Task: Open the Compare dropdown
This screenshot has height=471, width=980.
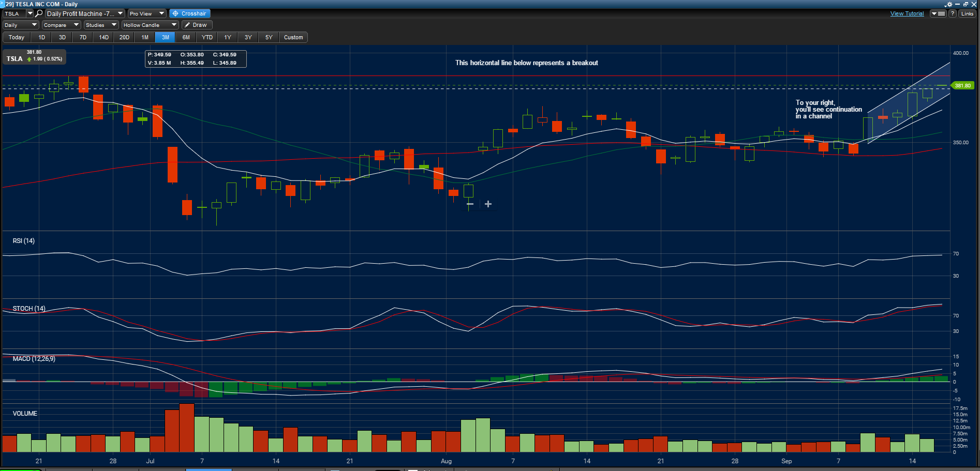Action: [61, 25]
